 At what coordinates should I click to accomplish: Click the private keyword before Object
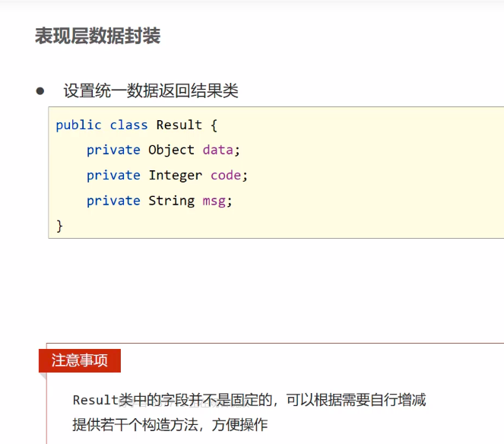(x=113, y=150)
